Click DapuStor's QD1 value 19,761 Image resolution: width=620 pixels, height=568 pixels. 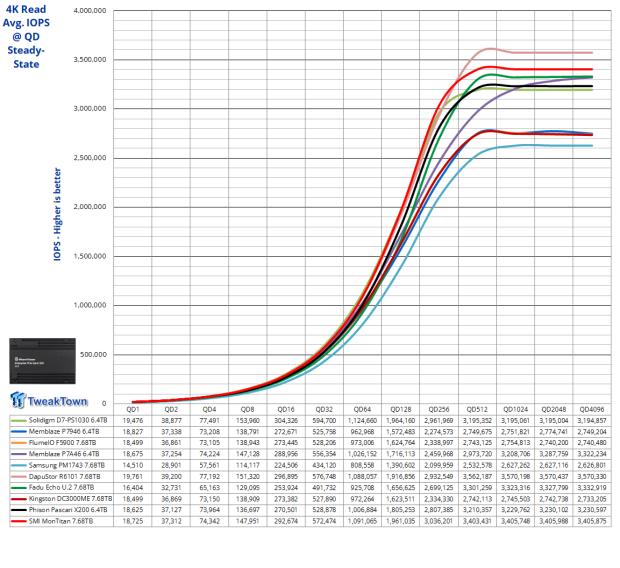click(x=133, y=477)
